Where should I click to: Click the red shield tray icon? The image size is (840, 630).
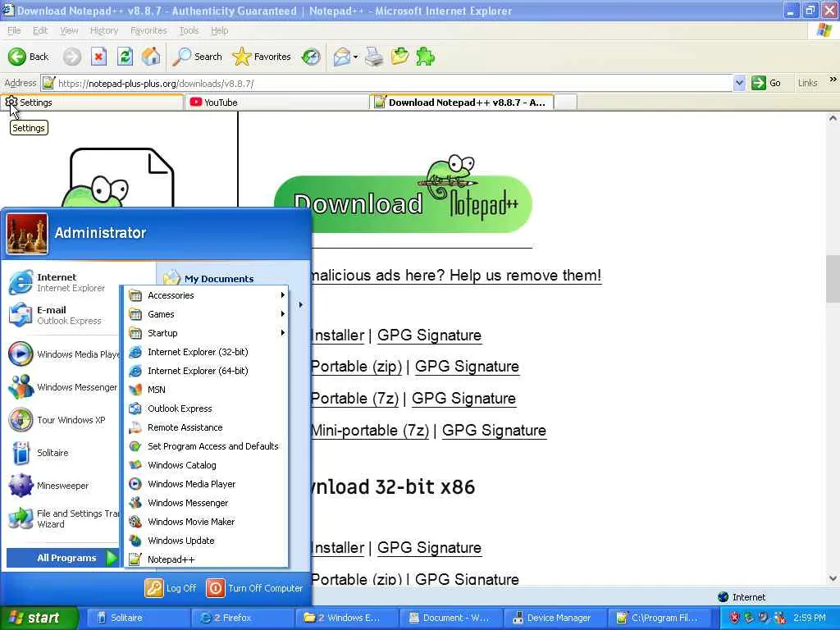click(x=734, y=618)
